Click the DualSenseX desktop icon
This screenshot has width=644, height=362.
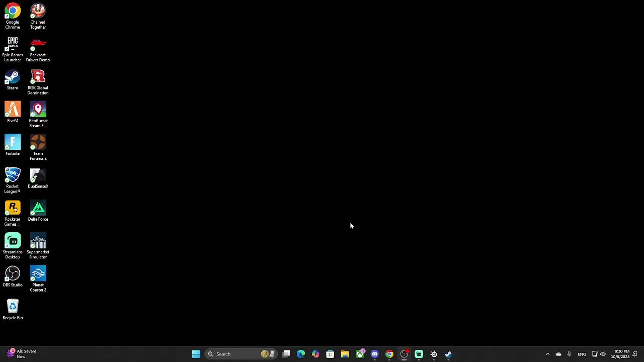pos(38,178)
